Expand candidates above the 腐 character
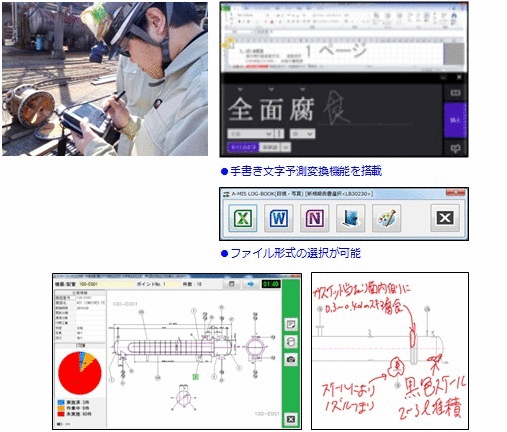The height and width of the screenshot is (432, 507). click(x=302, y=89)
